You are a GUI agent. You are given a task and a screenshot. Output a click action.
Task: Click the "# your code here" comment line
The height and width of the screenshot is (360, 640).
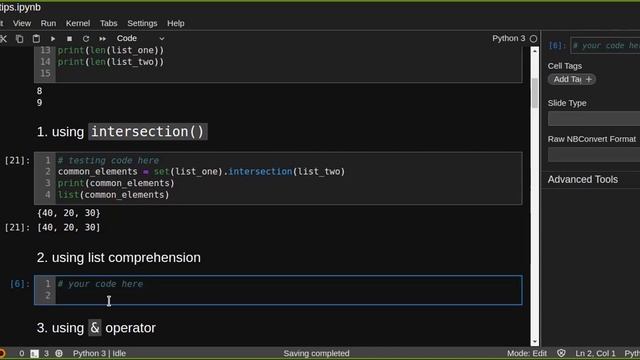click(x=100, y=284)
